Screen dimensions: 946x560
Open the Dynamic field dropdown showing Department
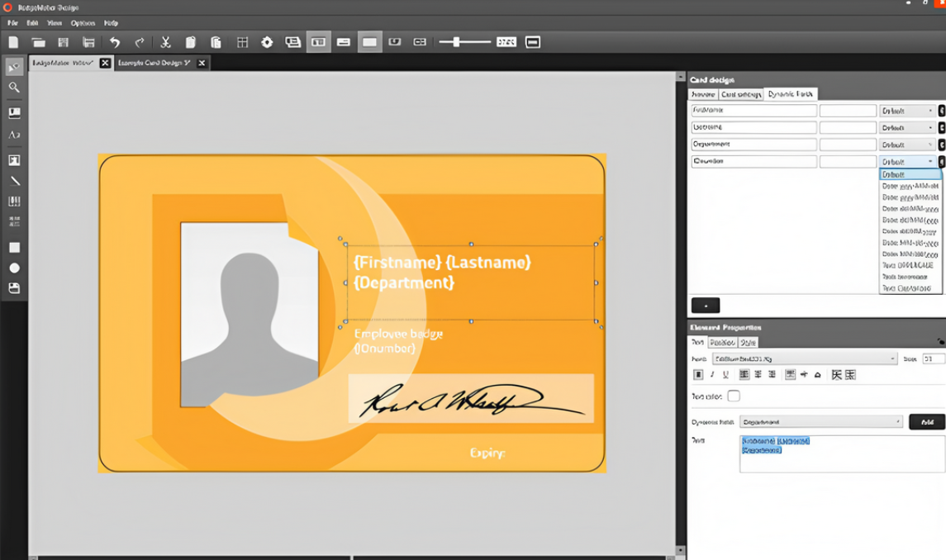[820, 422]
